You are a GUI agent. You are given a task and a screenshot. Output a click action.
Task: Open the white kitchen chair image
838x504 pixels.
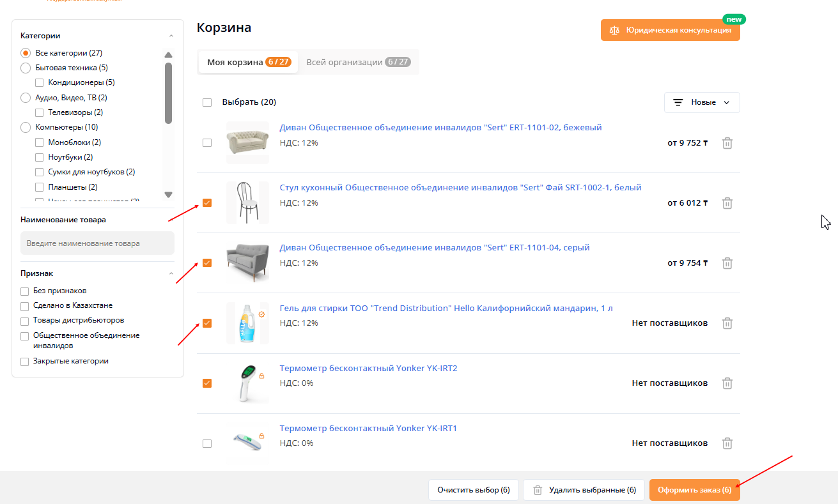pyautogui.click(x=247, y=202)
